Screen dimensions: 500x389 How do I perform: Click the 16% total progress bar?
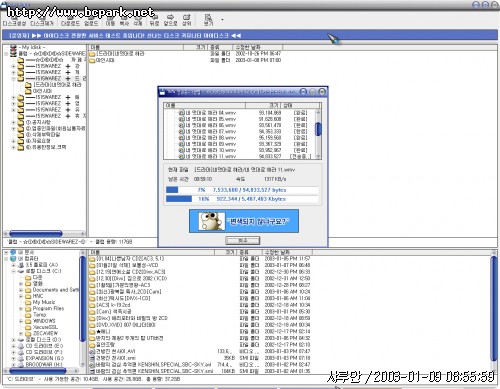pyautogui.click(x=242, y=199)
